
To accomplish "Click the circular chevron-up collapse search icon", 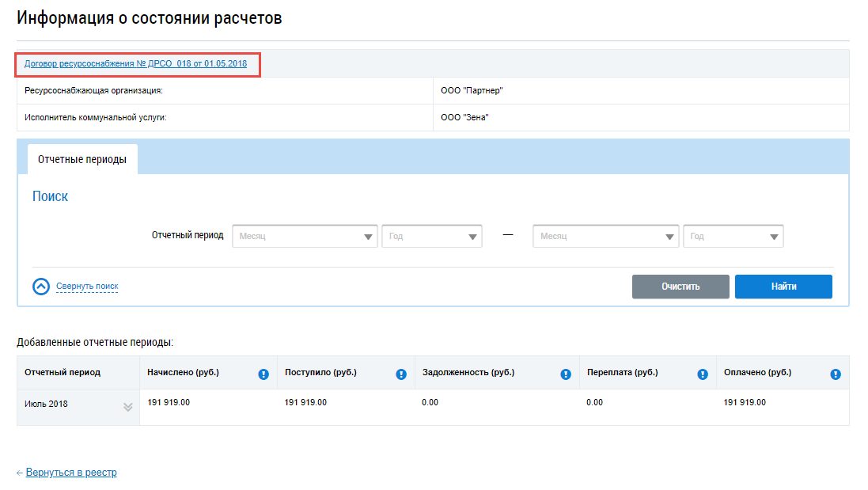I will (41, 287).
